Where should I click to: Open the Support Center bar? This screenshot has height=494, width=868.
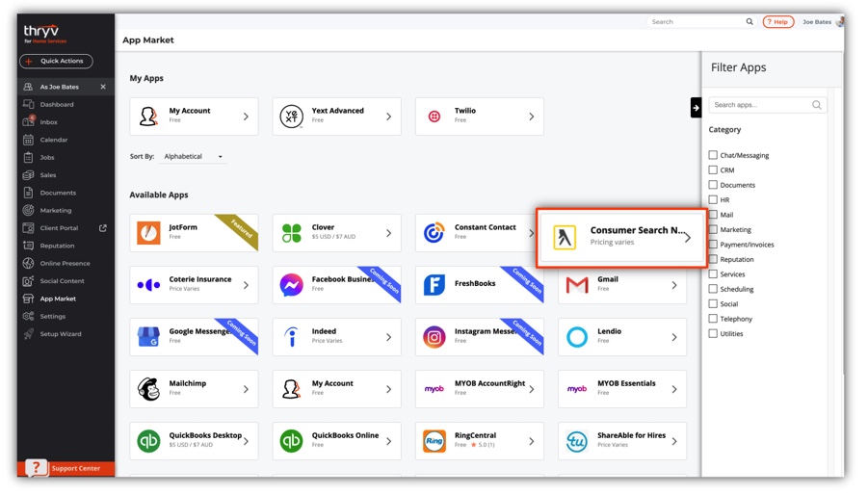point(66,468)
